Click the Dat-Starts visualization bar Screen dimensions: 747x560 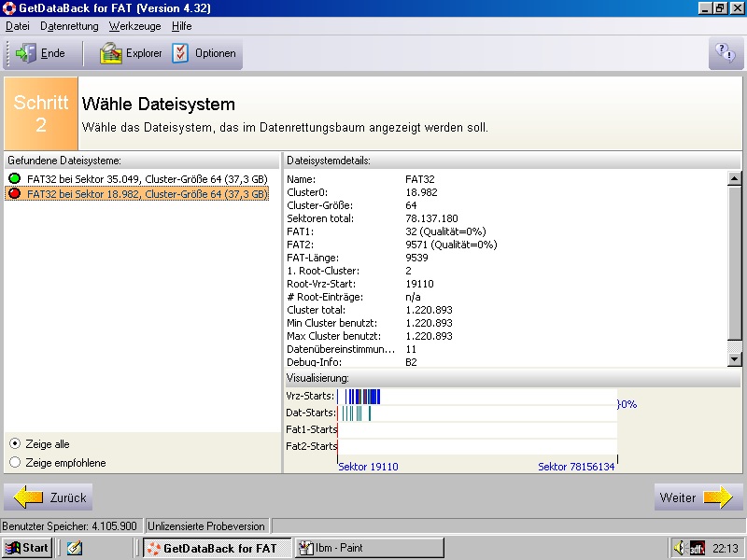pos(477,413)
